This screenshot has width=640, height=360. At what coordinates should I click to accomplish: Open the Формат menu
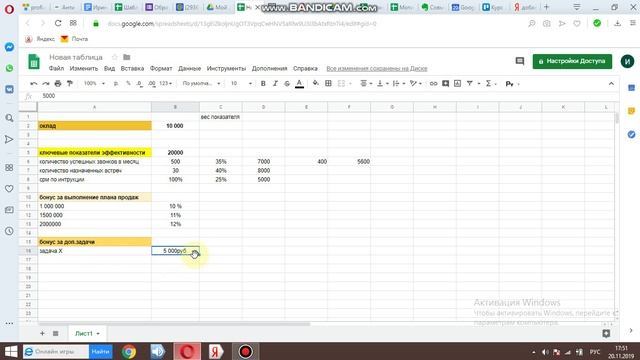click(161, 69)
